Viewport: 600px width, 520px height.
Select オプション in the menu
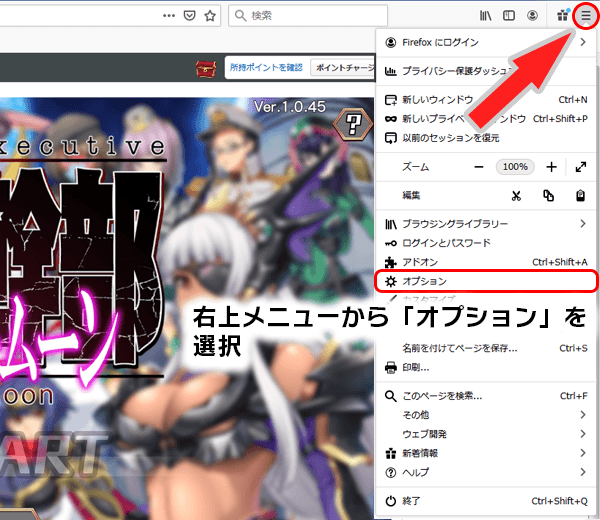(x=486, y=281)
